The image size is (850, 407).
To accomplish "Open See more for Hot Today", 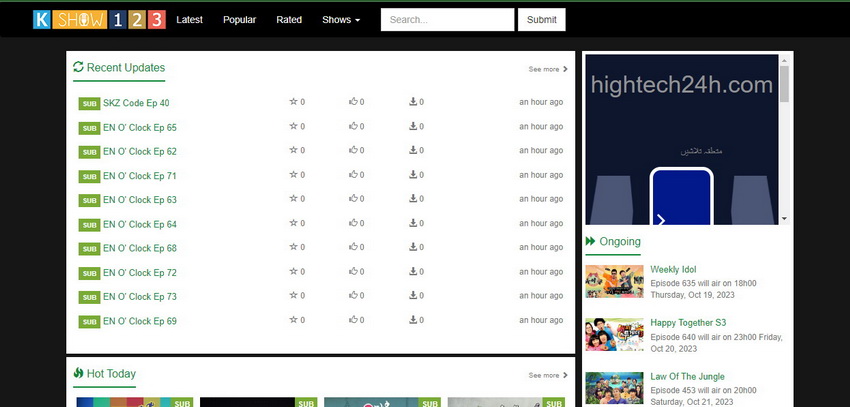I will [x=548, y=375].
